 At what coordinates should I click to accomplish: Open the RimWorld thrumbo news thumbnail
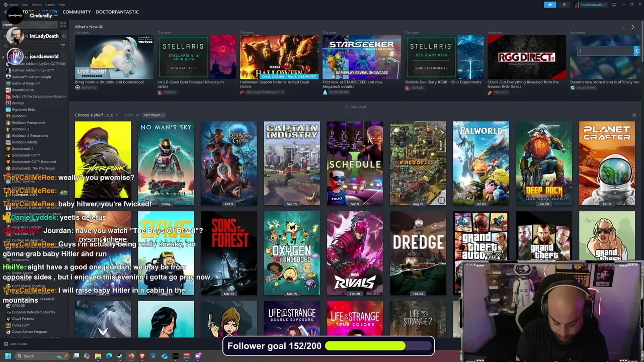pos(114,57)
